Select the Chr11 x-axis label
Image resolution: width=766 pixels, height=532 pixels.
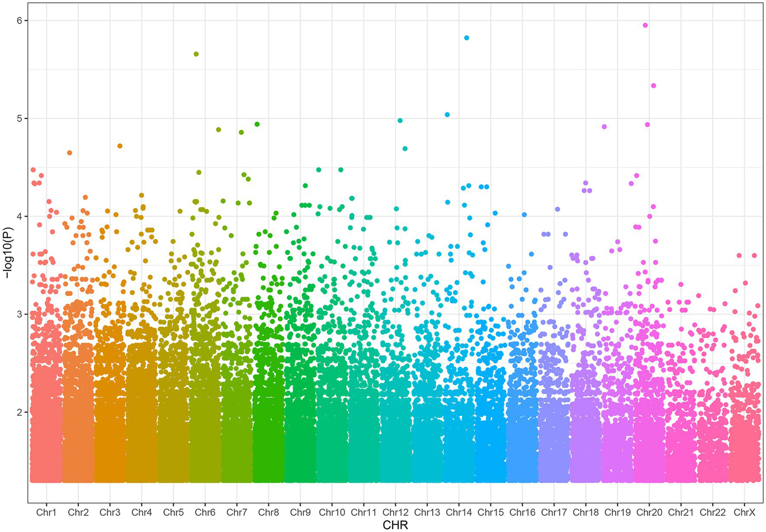click(x=363, y=512)
